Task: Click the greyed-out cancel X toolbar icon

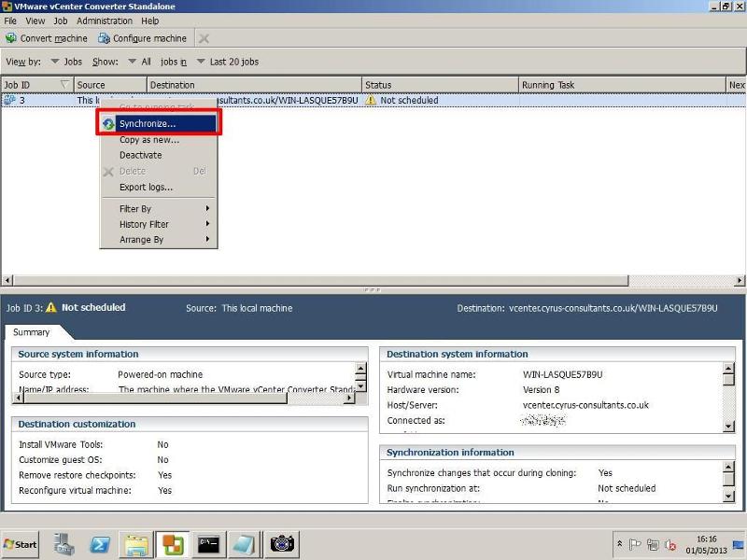Action: coord(204,38)
